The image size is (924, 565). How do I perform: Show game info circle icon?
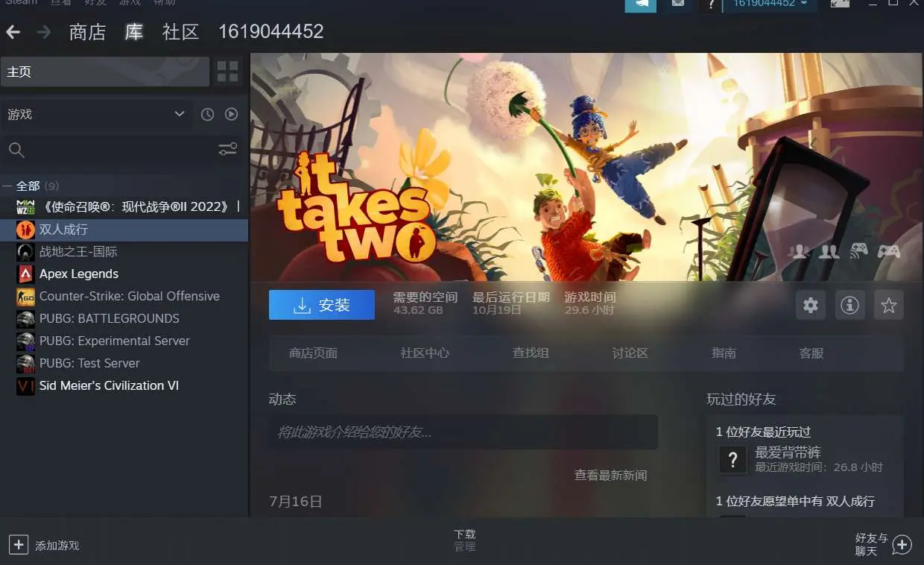(x=849, y=305)
